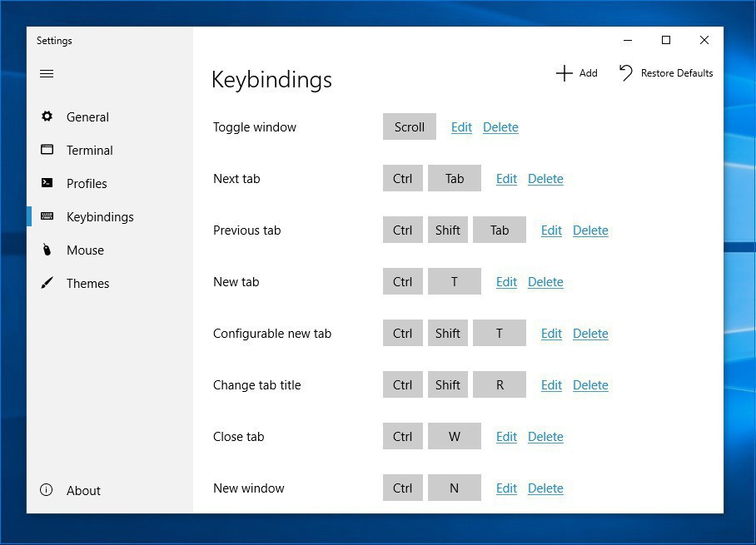The height and width of the screenshot is (545, 756).
Task: Click the Scroll key badge
Action: [x=410, y=127]
